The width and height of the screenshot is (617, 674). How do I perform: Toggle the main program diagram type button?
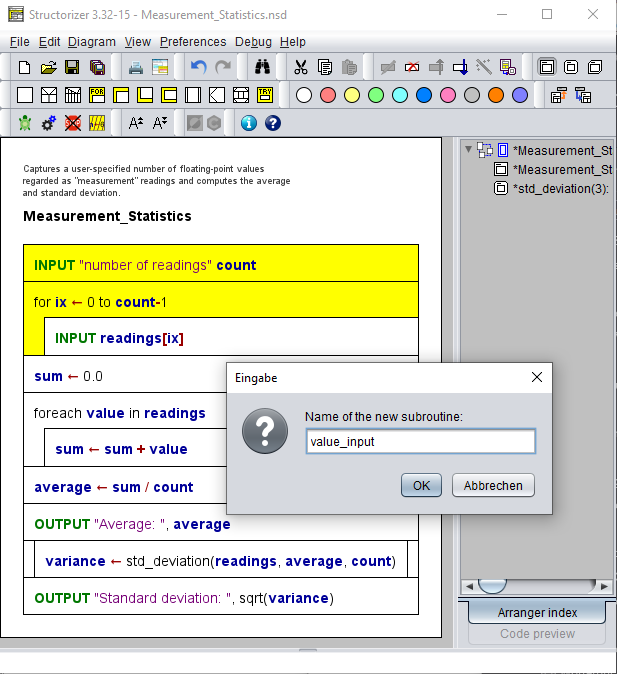pos(547,67)
